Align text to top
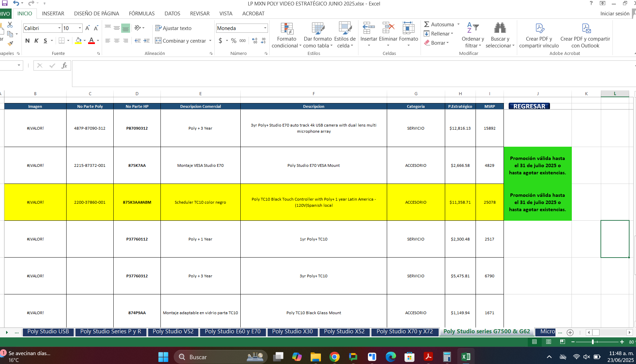 click(108, 28)
